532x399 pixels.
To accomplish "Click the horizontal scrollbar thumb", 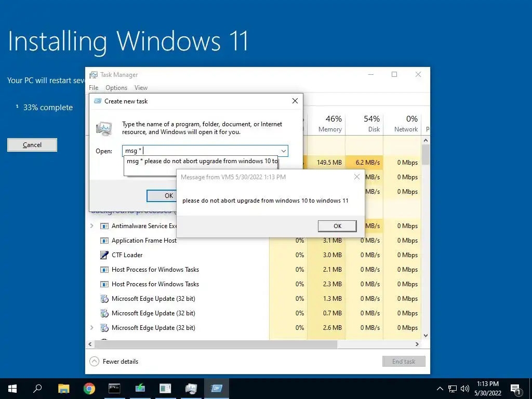I will click(216, 344).
